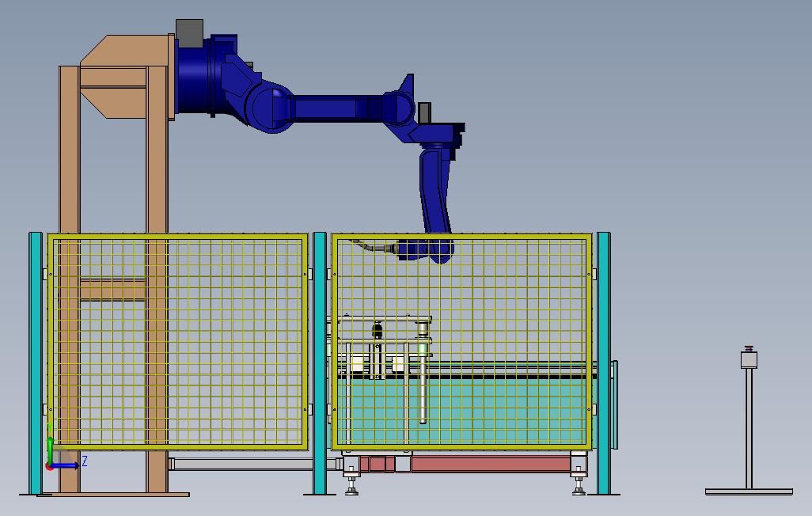Select the center teal fence post
This screenshot has width=812, height=516.
coord(320,363)
